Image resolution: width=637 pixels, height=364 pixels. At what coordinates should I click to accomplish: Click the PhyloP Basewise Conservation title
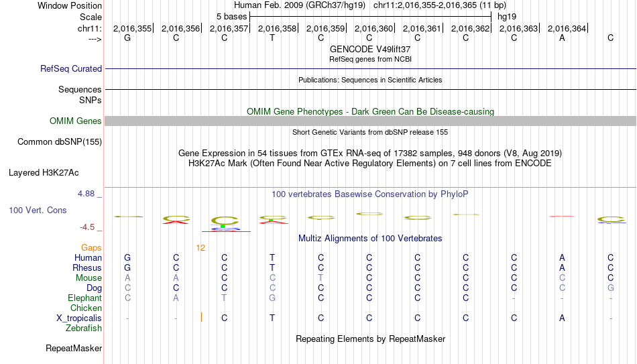[x=370, y=194]
